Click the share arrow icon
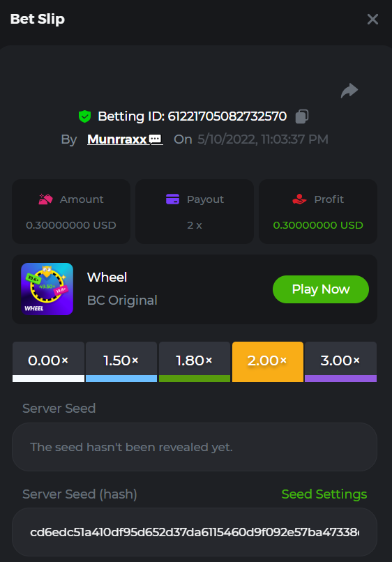This screenshot has width=392, height=562. tap(349, 91)
